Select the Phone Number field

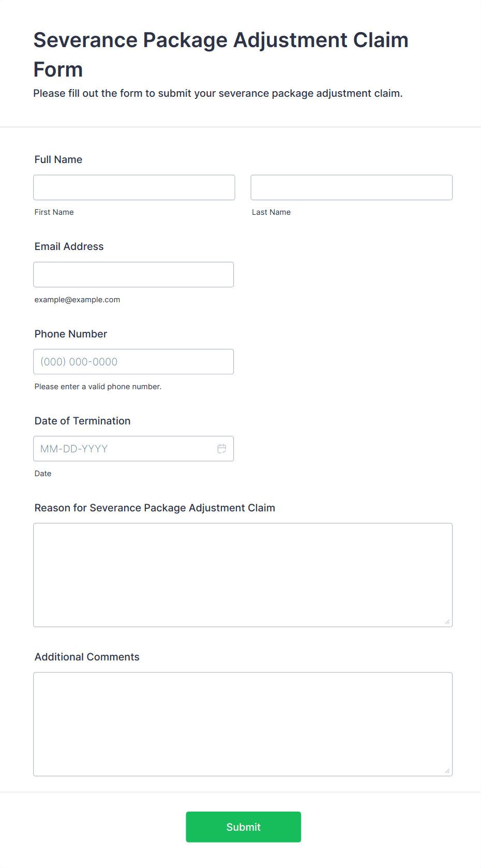tap(133, 362)
